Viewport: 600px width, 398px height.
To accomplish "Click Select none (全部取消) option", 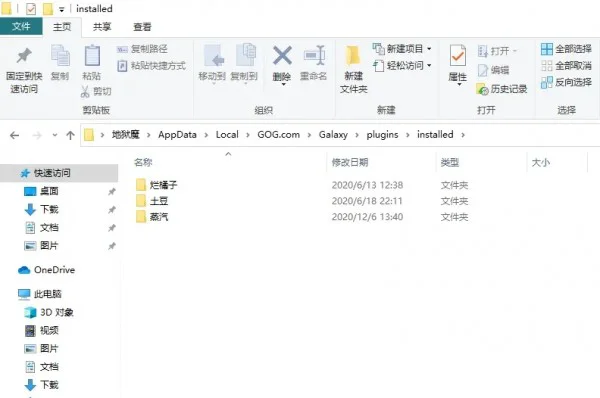I will coord(566,65).
